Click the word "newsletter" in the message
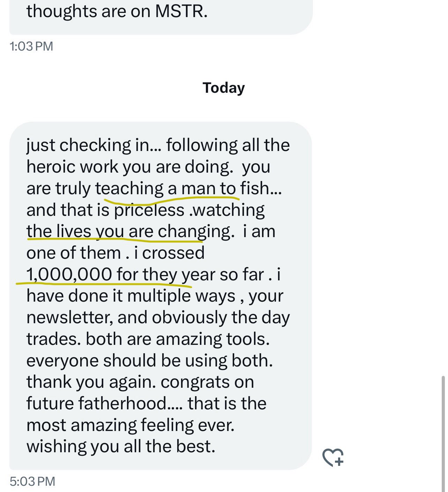The width and height of the screenshot is (448, 492). coord(69,318)
